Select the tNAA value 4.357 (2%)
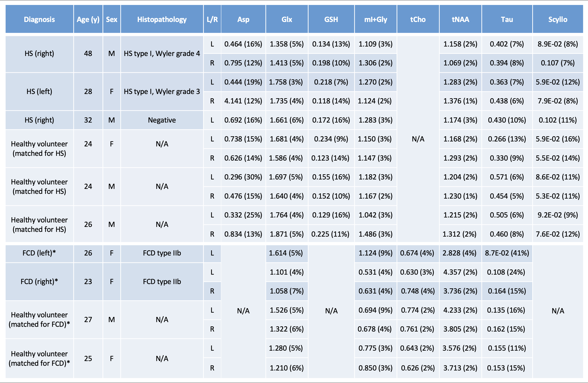 (460, 272)
